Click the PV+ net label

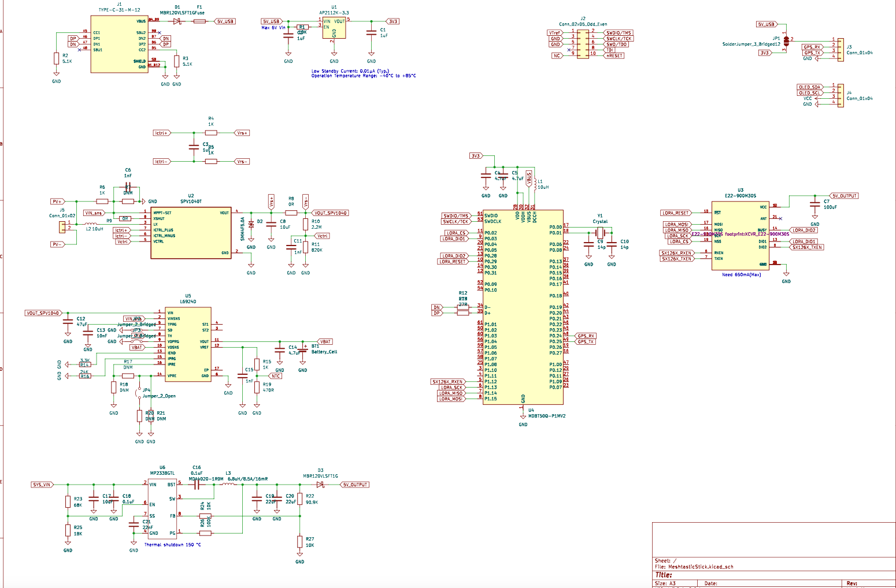[57, 202]
